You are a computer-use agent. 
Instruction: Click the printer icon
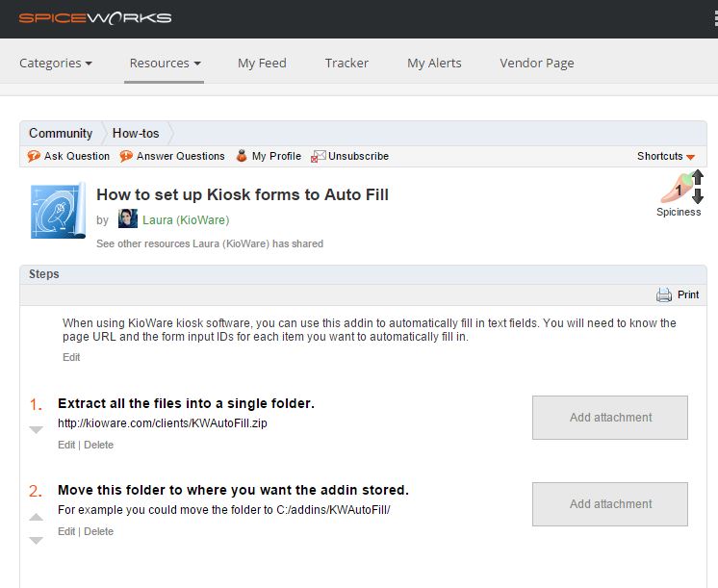(663, 294)
